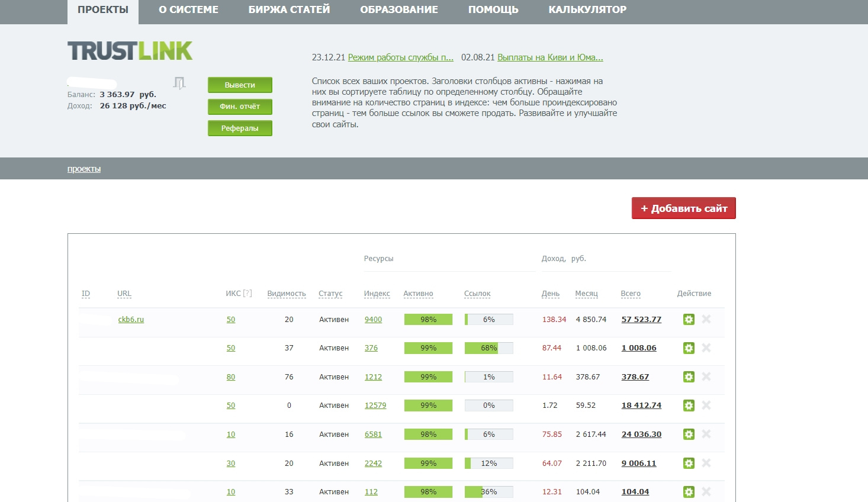This screenshot has height=502, width=868.
Task: Open news link Режим работы службы п...
Action: [401, 57]
